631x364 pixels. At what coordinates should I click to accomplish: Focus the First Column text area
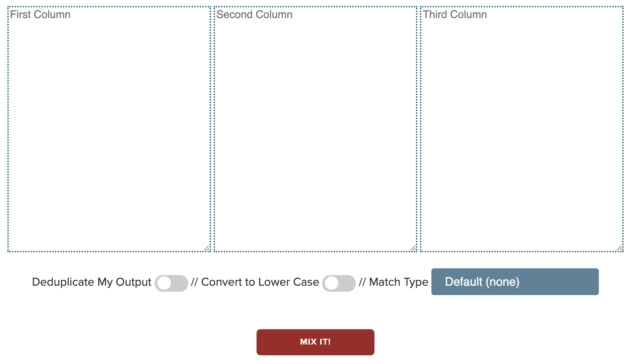click(x=109, y=129)
